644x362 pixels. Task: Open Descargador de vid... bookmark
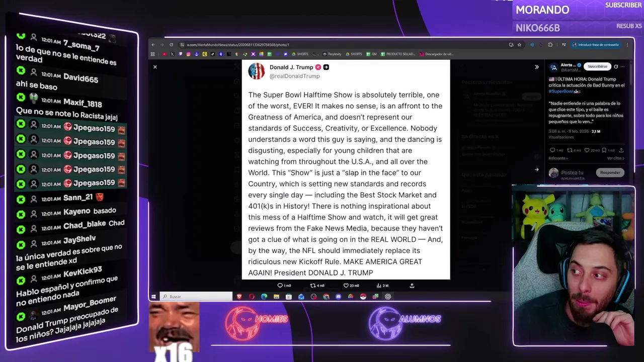(x=437, y=54)
